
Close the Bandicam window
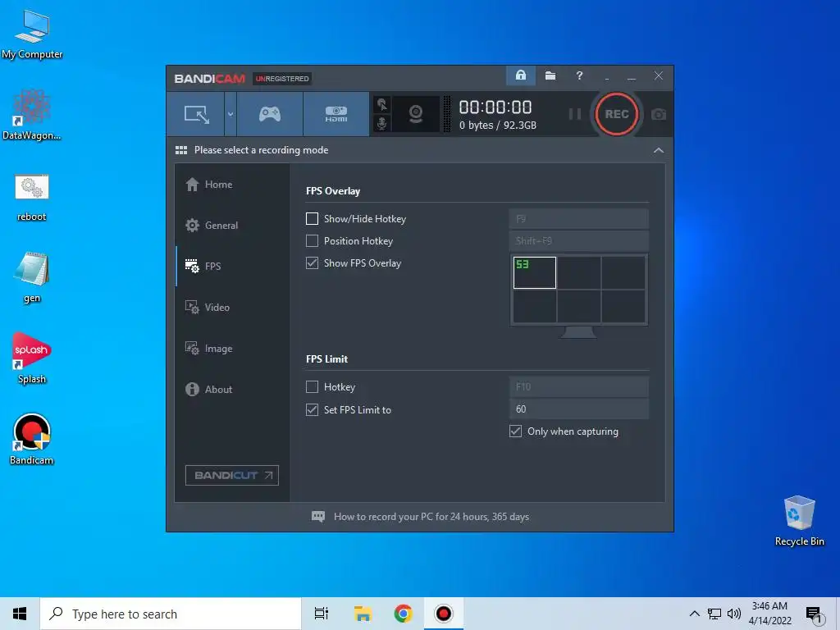coord(659,75)
